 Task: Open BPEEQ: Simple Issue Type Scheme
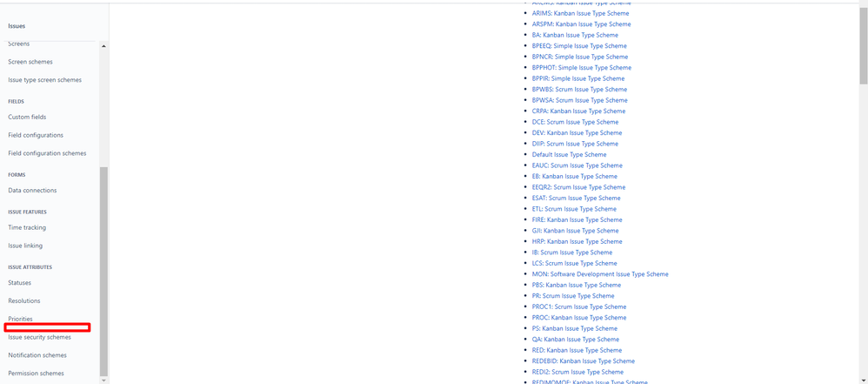pyautogui.click(x=579, y=46)
